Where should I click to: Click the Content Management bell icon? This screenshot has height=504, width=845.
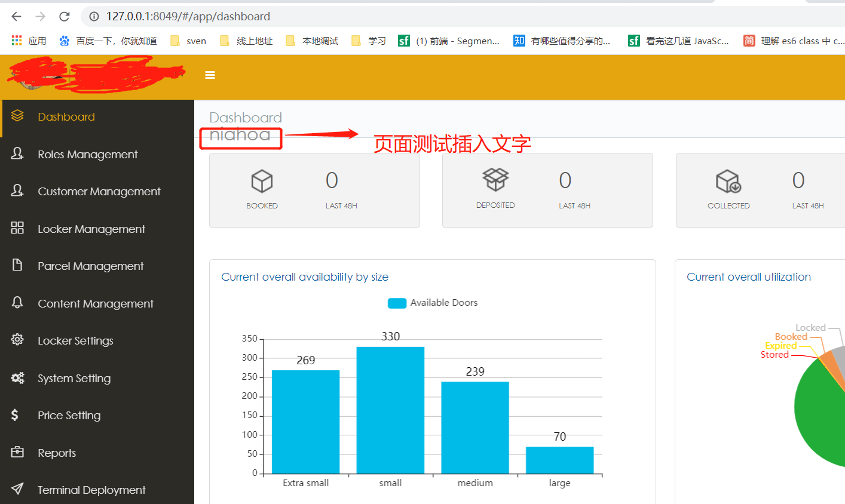pos(17,303)
